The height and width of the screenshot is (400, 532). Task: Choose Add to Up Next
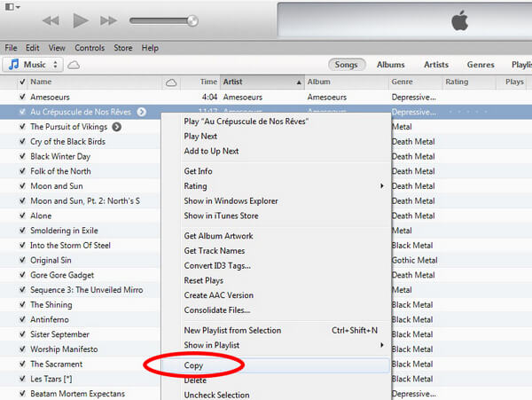pos(276,151)
